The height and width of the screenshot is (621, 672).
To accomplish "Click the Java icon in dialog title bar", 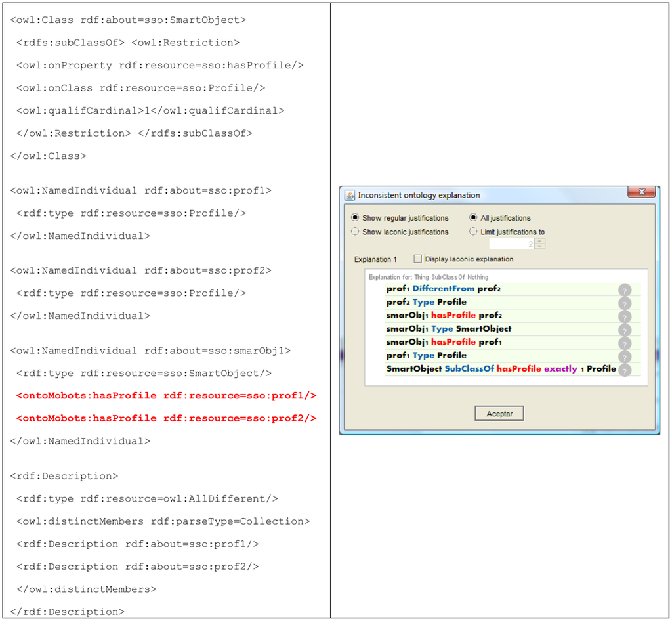I will point(350,195).
